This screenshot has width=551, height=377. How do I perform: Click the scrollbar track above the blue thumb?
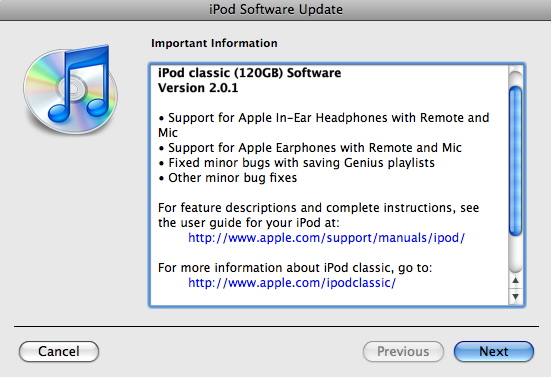point(516,77)
